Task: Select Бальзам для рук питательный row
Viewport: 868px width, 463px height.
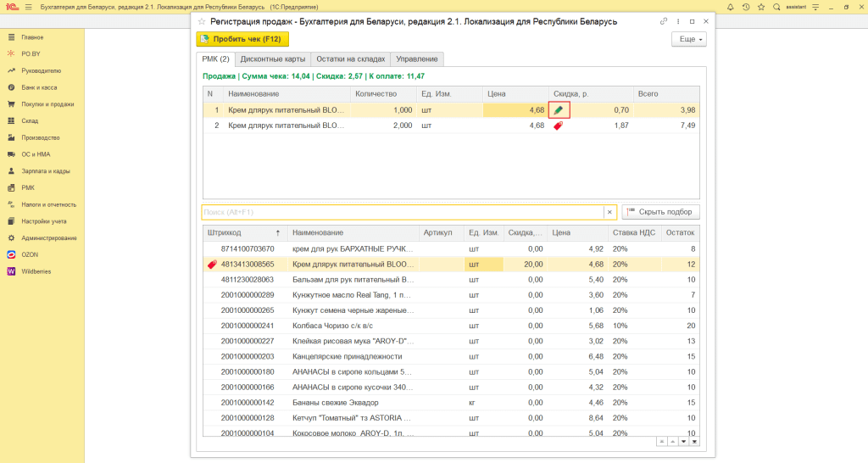Action: tap(451, 280)
